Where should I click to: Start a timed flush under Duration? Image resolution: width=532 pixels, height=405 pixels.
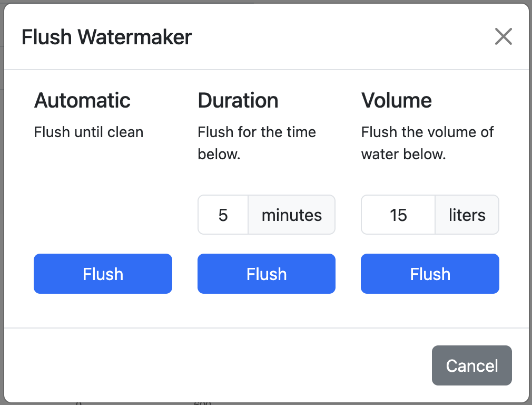tap(266, 274)
